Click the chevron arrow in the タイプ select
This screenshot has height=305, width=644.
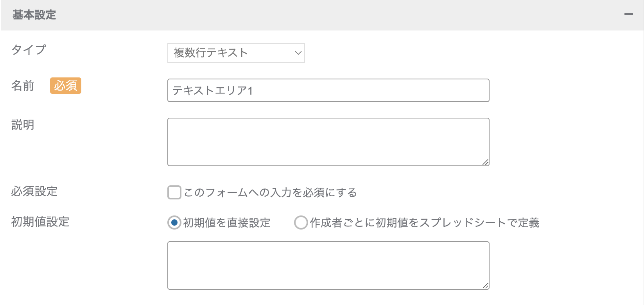(298, 53)
